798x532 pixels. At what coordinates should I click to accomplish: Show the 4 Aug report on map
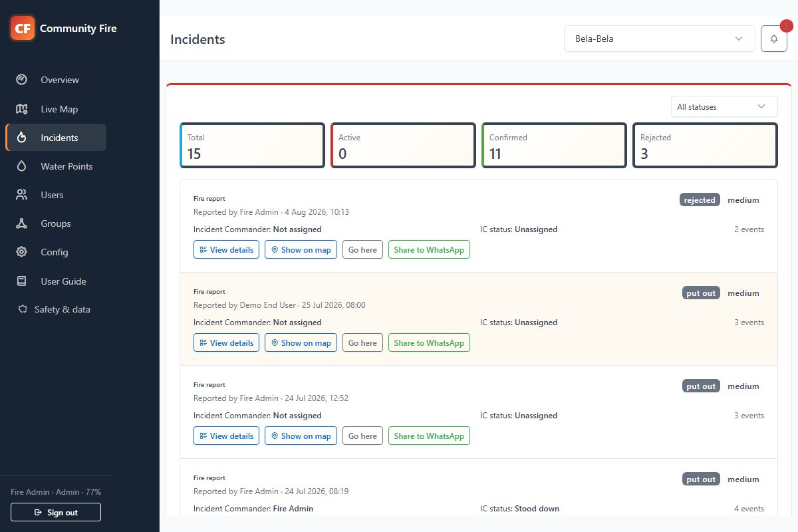point(301,250)
